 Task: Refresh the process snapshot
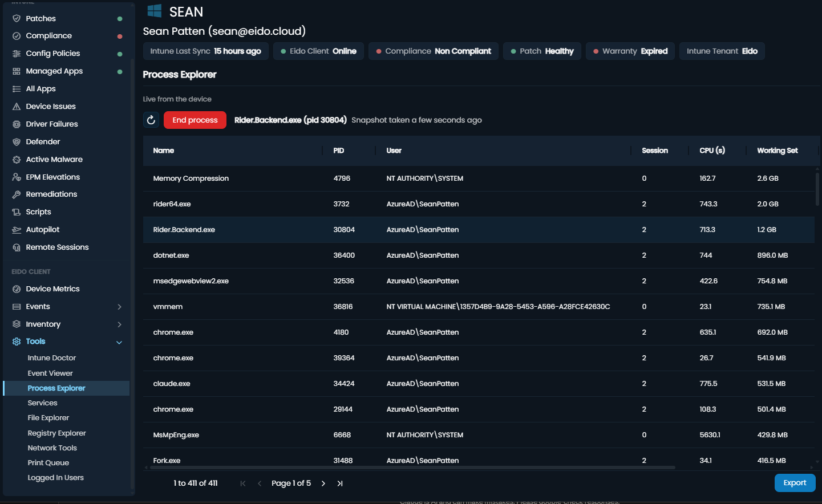pos(151,120)
